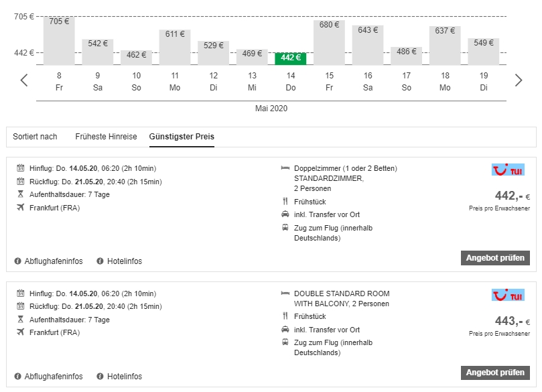The height and width of the screenshot is (392, 542).
Task: Select the green 442 € price bar
Action: (x=291, y=58)
